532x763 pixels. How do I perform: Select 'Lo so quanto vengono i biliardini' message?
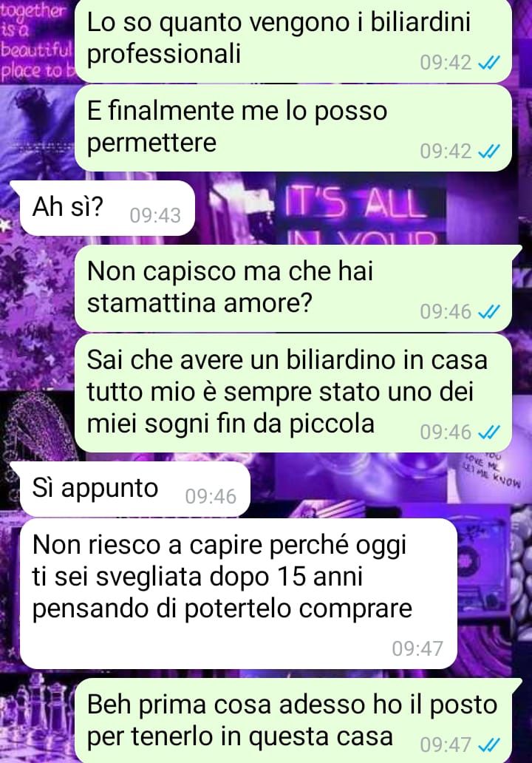[x=293, y=40]
